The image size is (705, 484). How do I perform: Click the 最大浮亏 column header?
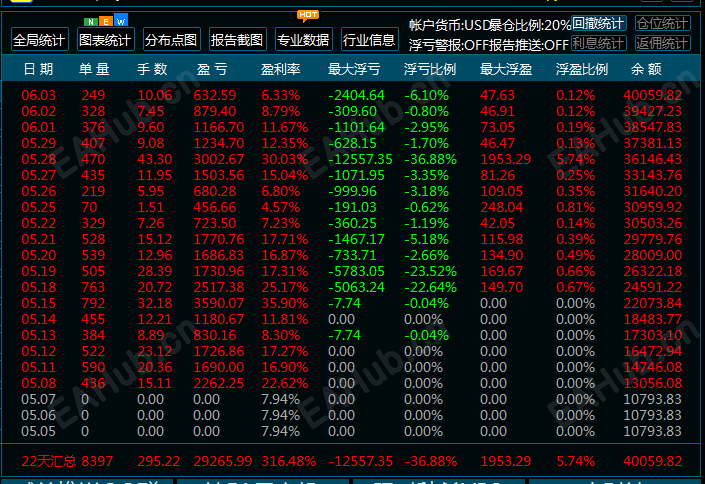pos(354,69)
